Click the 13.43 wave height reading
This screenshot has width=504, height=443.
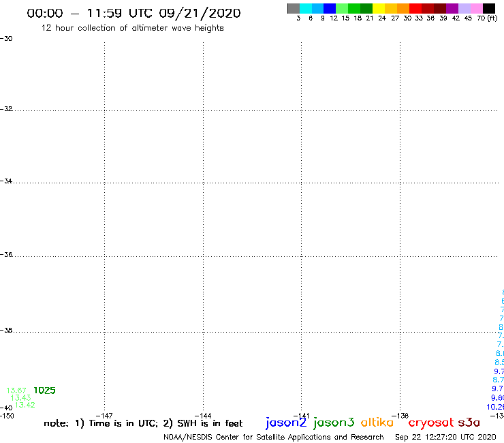tap(20, 397)
